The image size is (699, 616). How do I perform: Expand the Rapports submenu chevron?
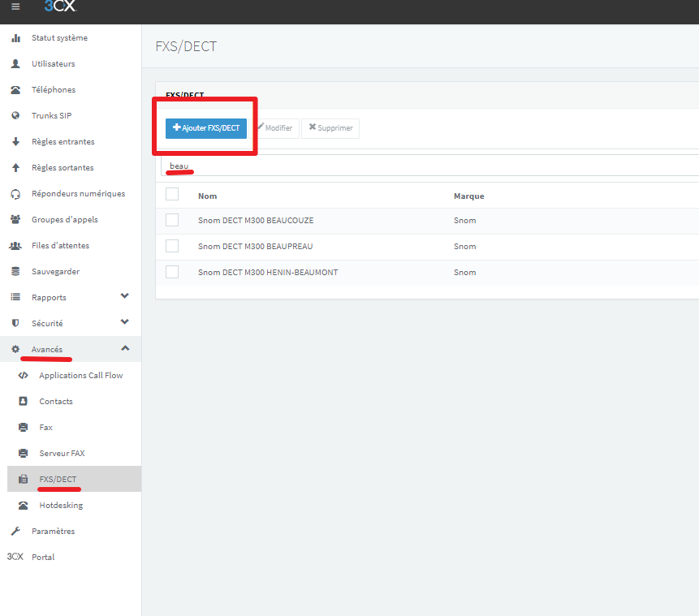[125, 296]
